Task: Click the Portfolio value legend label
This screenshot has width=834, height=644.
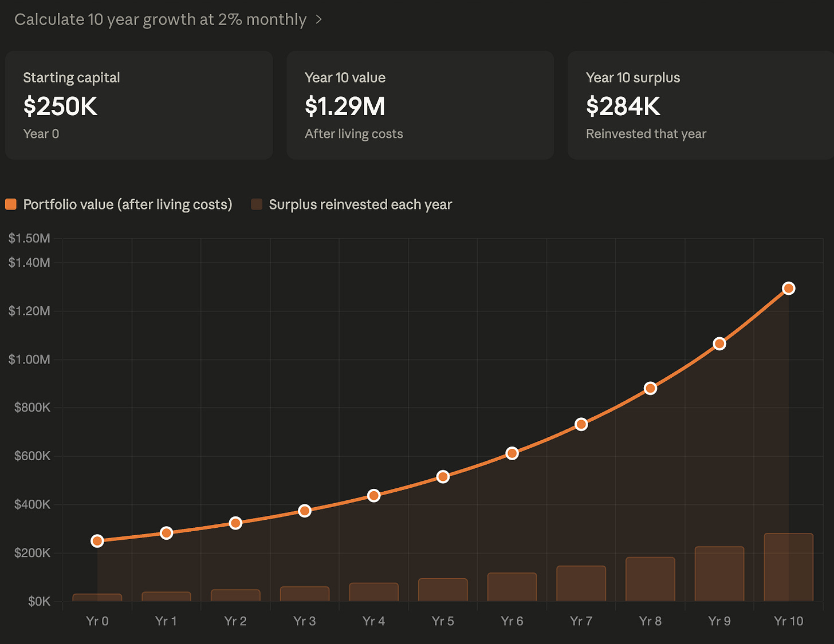Action: (x=128, y=204)
